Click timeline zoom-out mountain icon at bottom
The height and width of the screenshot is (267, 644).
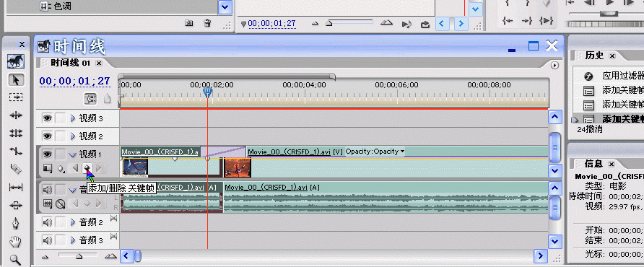[45, 257]
